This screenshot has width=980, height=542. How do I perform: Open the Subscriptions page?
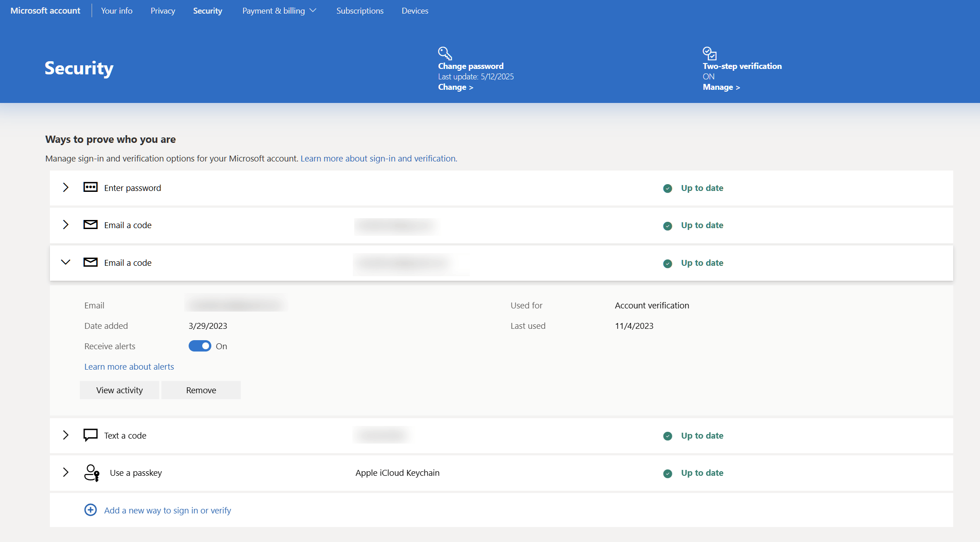(x=359, y=10)
